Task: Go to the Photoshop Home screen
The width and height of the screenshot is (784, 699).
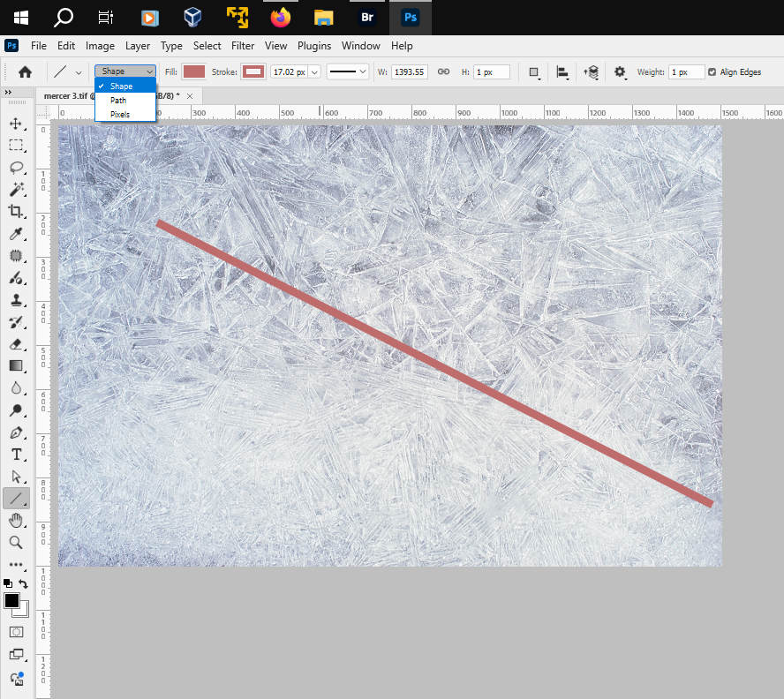Action: tap(25, 71)
